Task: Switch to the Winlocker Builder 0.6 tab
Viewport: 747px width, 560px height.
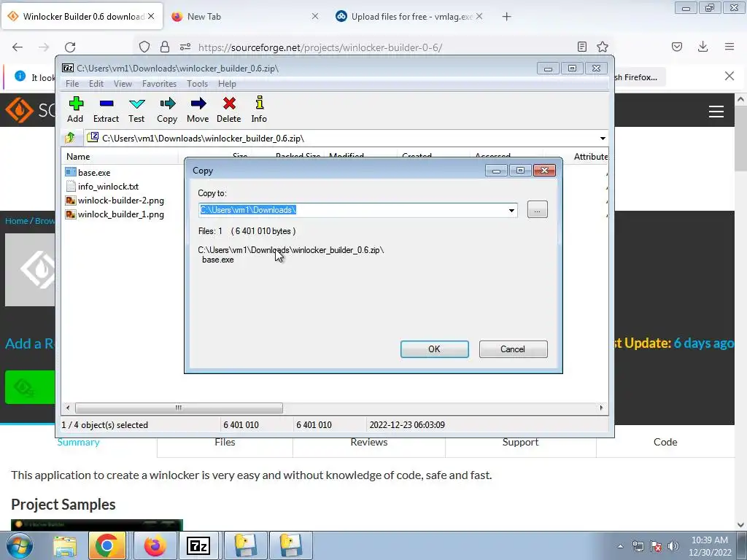Action: (82, 17)
